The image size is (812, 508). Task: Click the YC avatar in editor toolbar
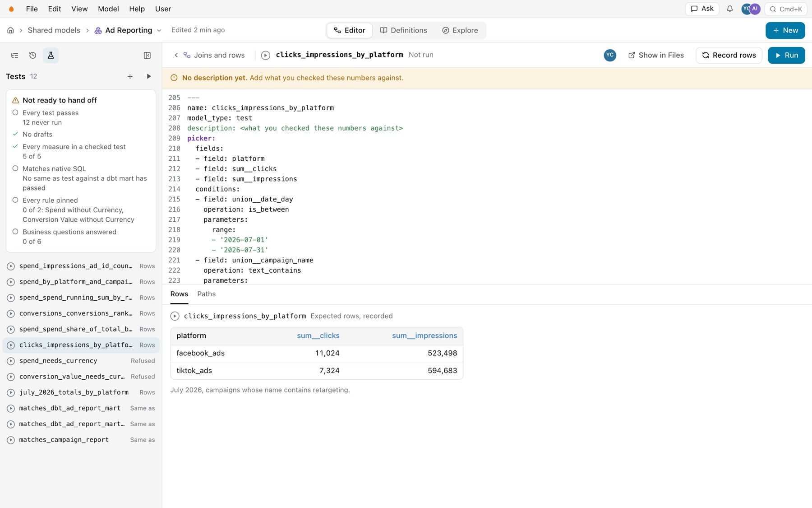pyautogui.click(x=610, y=55)
